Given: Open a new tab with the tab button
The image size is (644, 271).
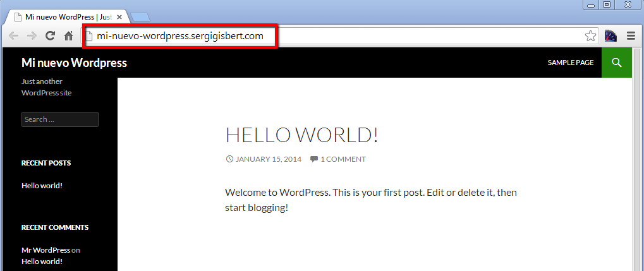Looking at the screenshot, I should 140,17.
